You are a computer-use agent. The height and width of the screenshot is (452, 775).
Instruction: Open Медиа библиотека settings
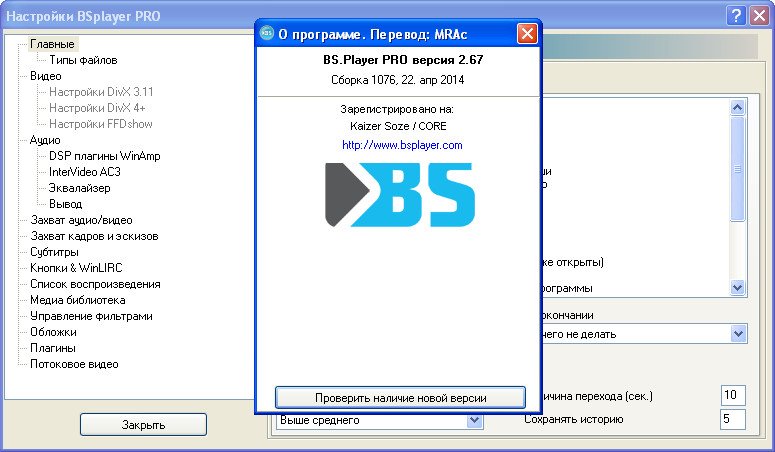coord(77,300)
